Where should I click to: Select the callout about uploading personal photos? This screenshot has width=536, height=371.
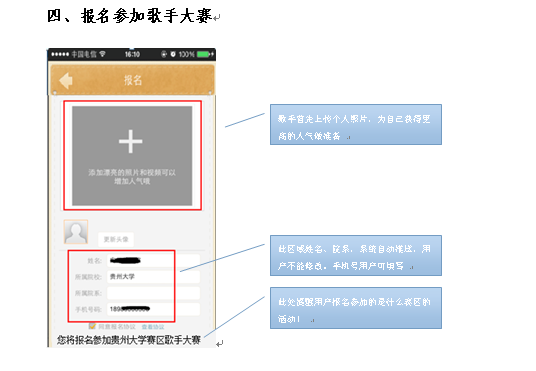356,124
